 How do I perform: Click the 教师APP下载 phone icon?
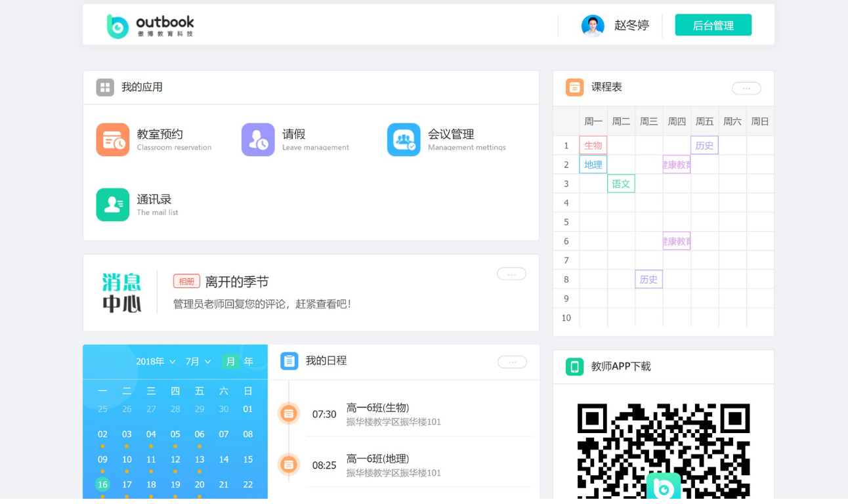point(574,367)
